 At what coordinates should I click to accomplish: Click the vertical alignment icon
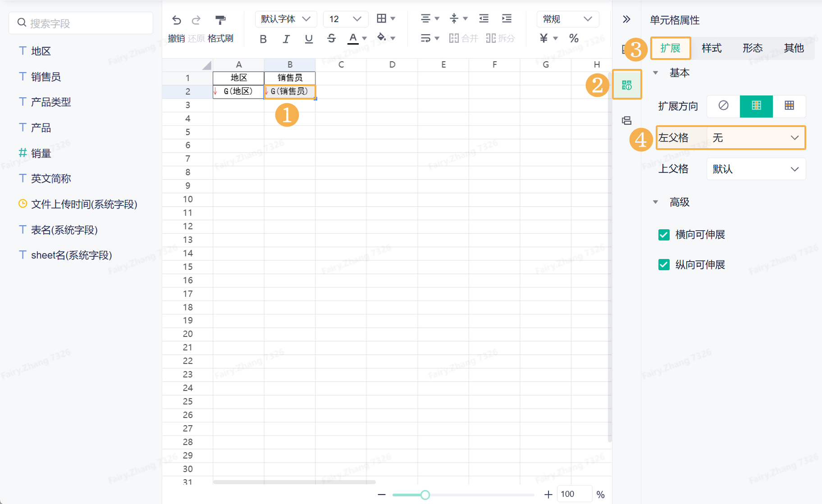point(454,18)
